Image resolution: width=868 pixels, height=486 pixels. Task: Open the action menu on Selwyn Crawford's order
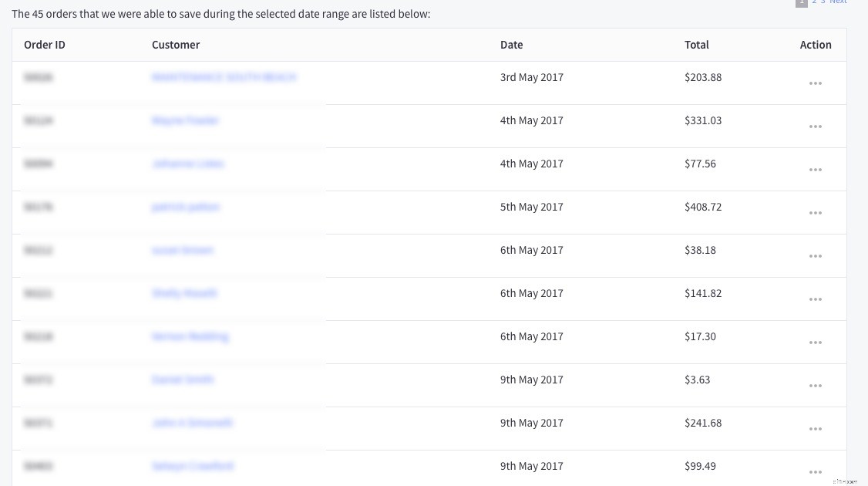[816, 472]
